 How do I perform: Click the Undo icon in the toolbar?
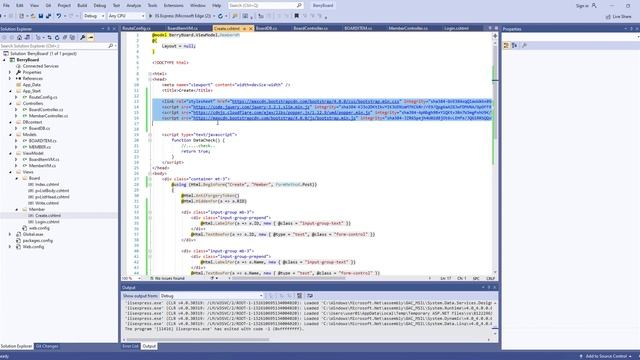pyautogui.click(x=59, y=16)
